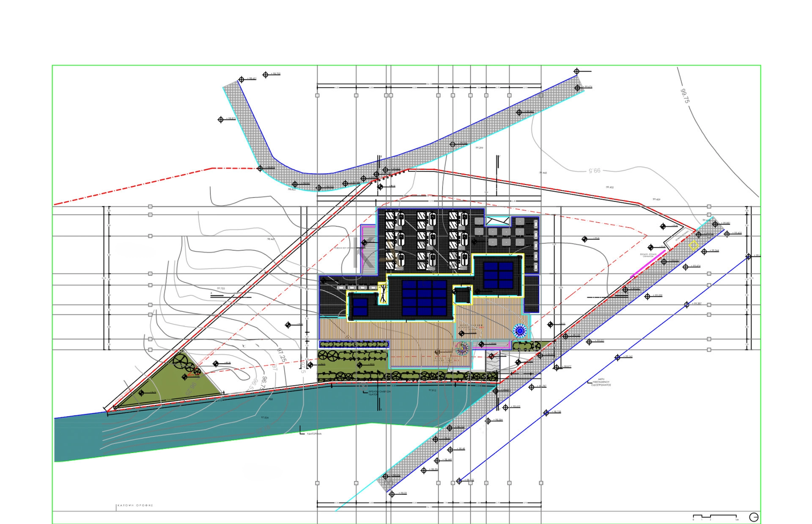The image size is (812, 524).
Task: Click the +99.676 elevation marker symbol
Action: 577,88
